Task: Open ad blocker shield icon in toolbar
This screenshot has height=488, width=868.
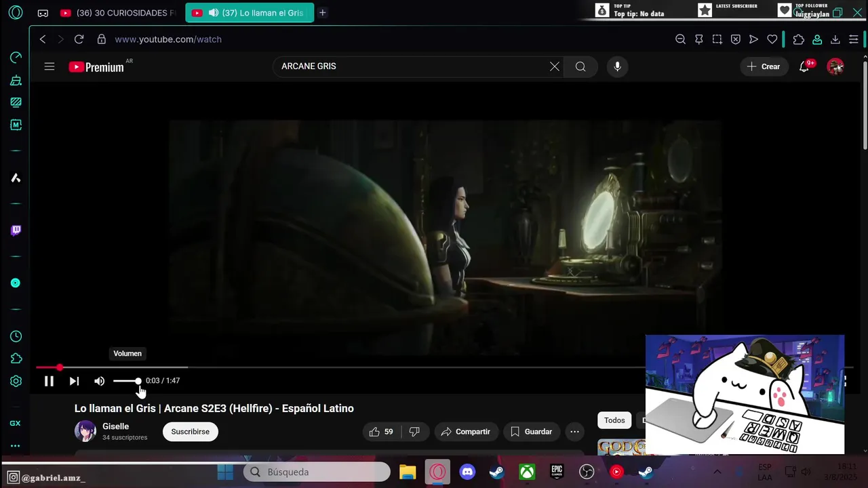Action: (x=736, y=39)
